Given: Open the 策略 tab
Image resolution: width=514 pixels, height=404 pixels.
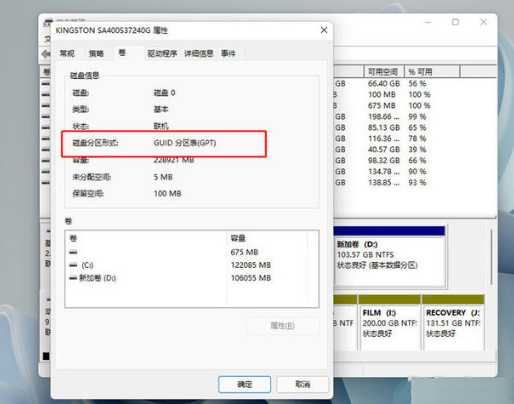Looking at the screenshot, I should [x=96, y=53].
